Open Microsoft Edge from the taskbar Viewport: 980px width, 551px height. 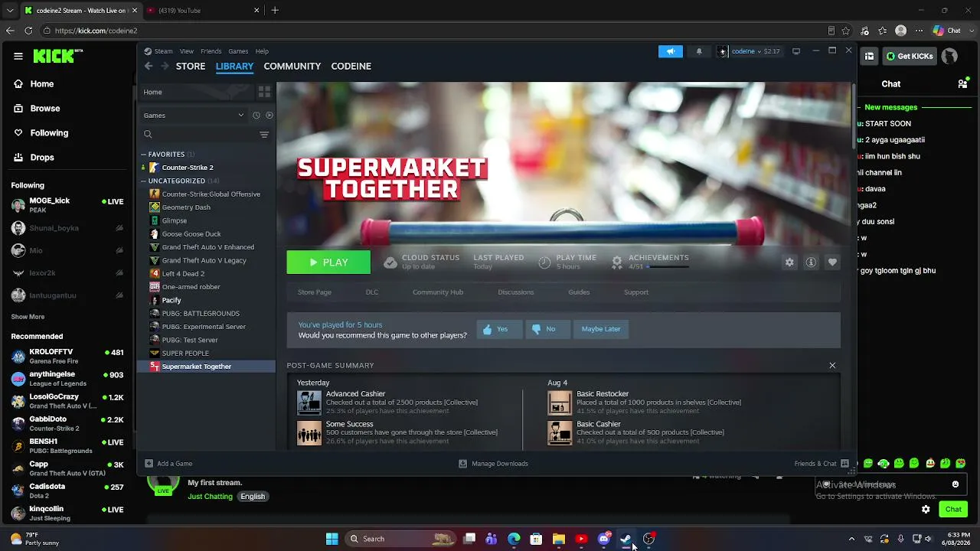coord(514,539)
